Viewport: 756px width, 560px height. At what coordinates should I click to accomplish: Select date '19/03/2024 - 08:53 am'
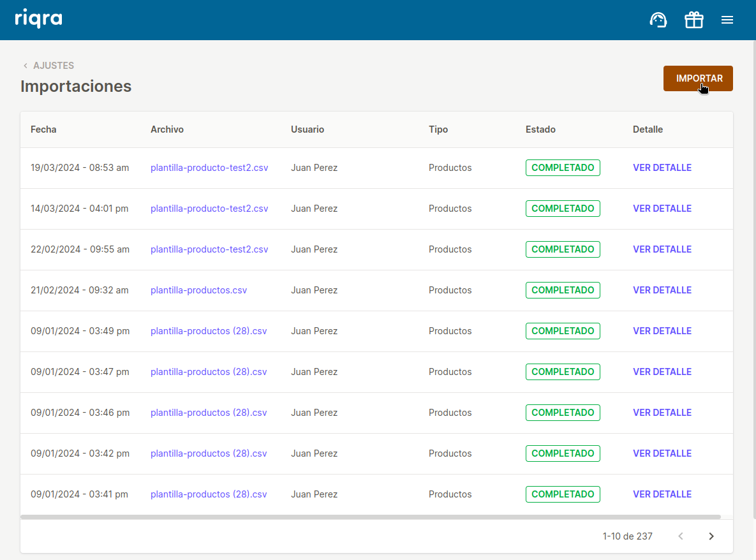pyautogui.click(x=80, y=168)
